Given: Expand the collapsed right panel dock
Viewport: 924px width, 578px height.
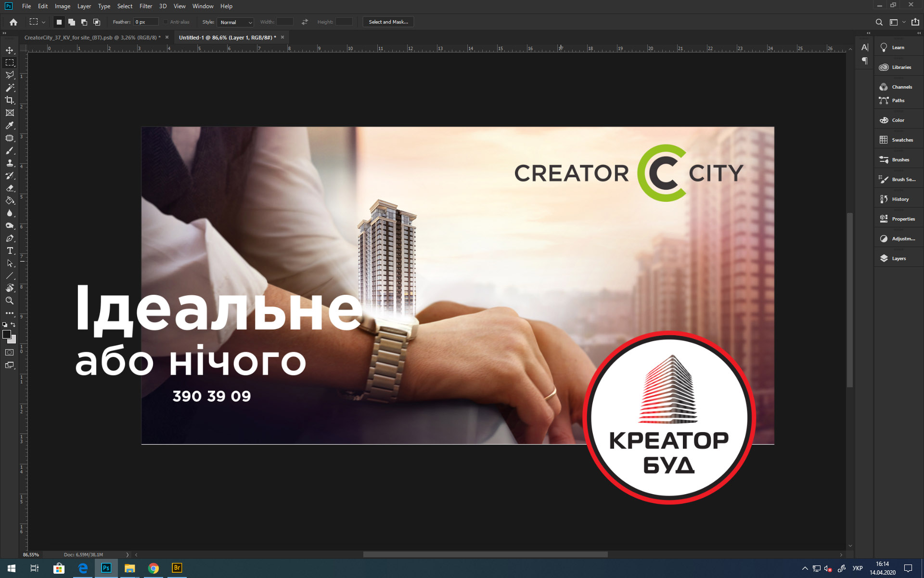Looking at the screenshot, I should 919,33.
